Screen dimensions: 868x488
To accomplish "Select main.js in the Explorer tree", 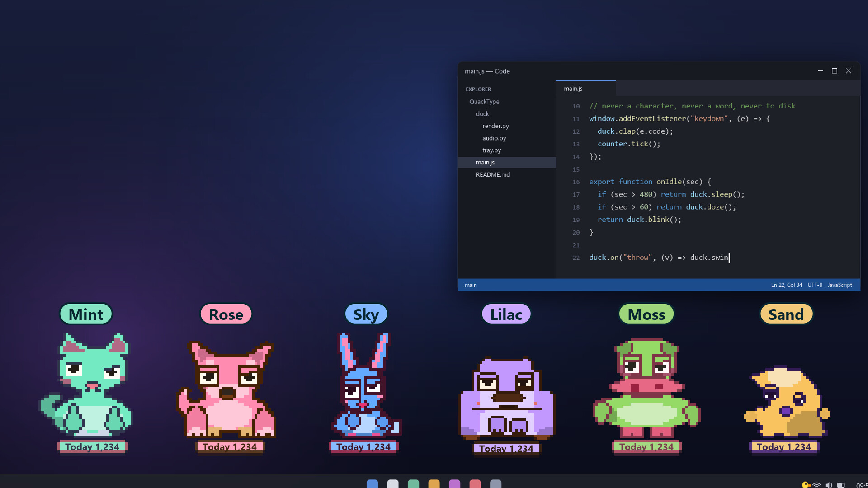I will click(507, 163).
